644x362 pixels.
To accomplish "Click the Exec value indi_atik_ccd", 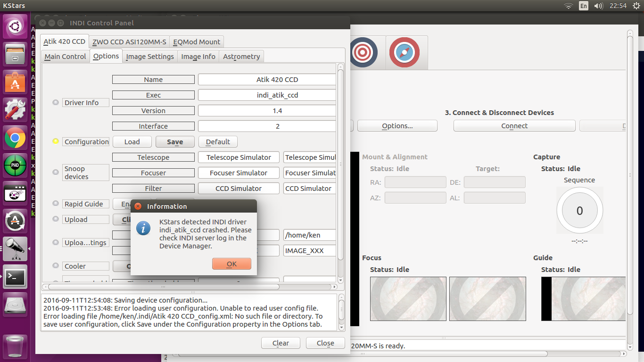I will [267, 95].
